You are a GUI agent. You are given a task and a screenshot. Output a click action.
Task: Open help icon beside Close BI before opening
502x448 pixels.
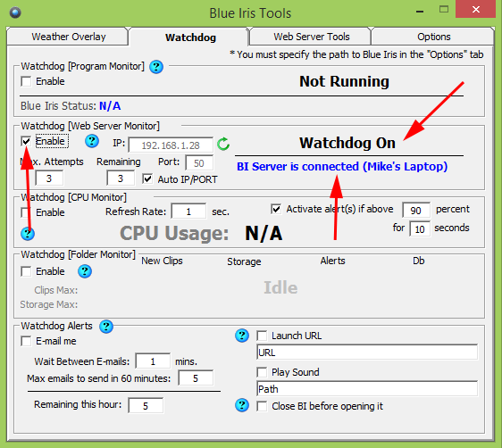click(x=242, y=405)
